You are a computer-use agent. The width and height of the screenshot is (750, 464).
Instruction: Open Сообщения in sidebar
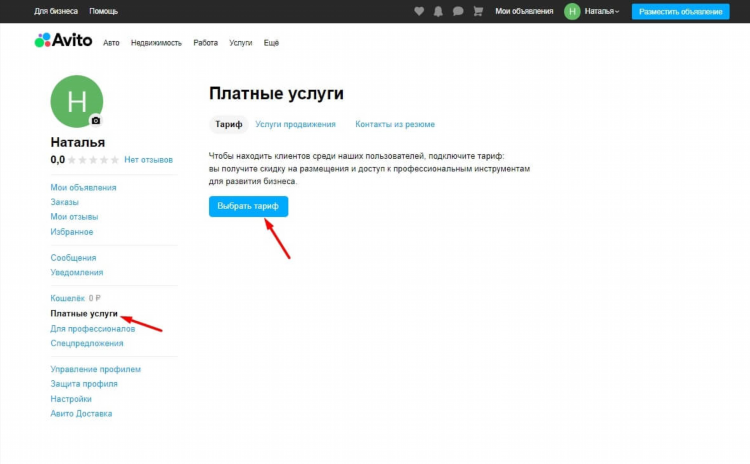click(x=73, y=258)
